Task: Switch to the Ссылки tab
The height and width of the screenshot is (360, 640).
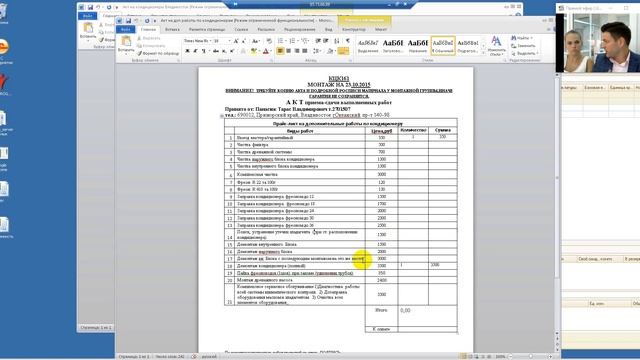Action: coord(241,29)
